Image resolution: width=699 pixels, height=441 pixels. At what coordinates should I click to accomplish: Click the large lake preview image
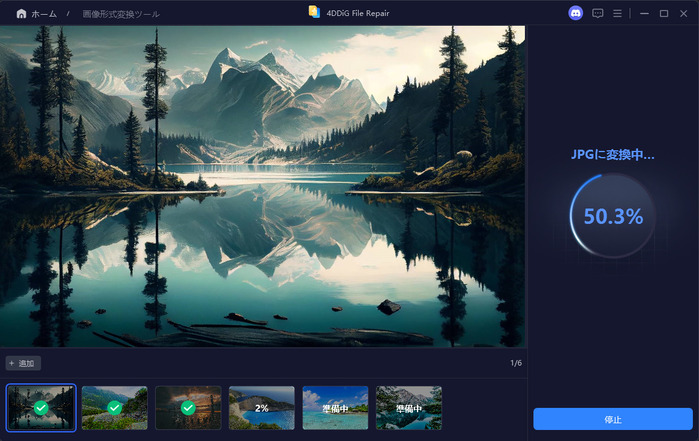point(263,186)
